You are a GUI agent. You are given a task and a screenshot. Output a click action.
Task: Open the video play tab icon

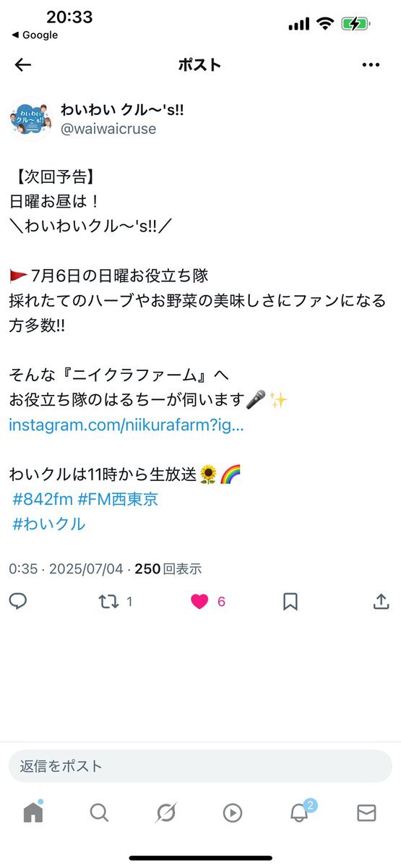pos(232,813)
